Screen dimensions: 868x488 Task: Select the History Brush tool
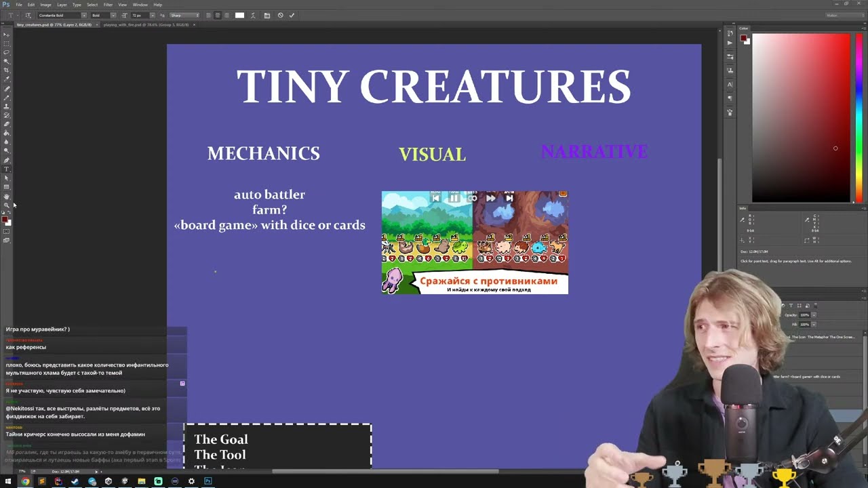click(7, 115)
